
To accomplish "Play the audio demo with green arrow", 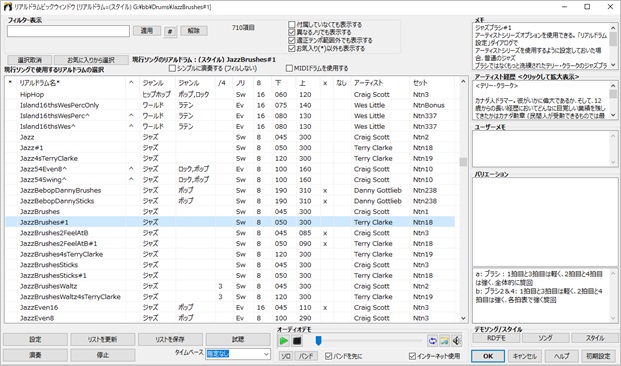I will click(x=284, y=341).
